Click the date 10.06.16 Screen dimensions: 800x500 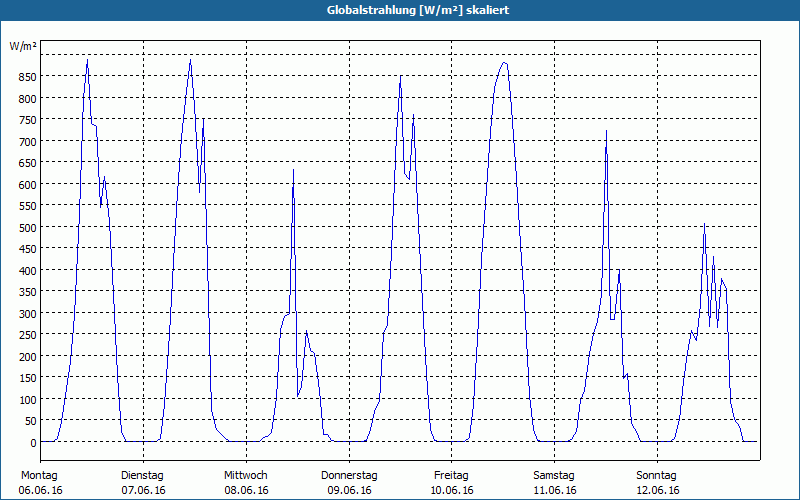pos(452,490)
